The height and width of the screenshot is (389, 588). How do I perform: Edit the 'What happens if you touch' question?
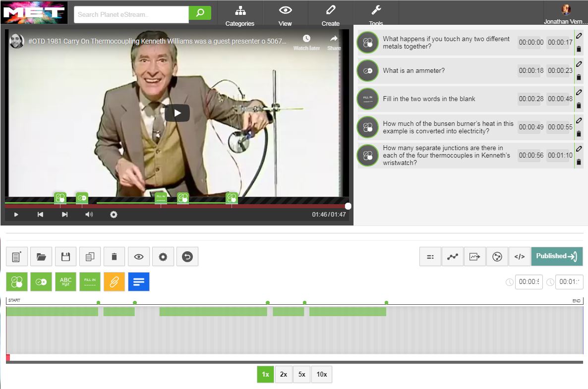pyautogui.click(x=579, y=36)
